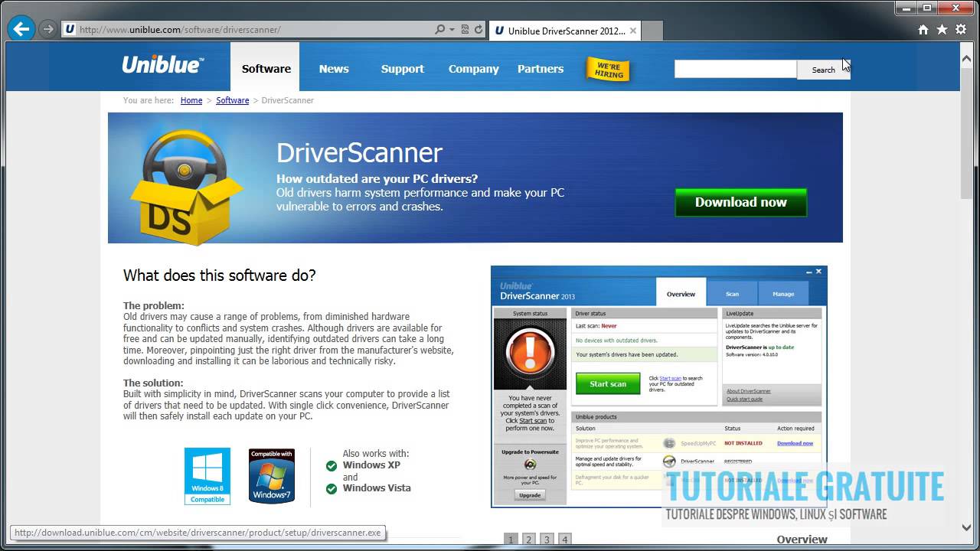Follow the Home breadcrumb link

pos(191,100)
